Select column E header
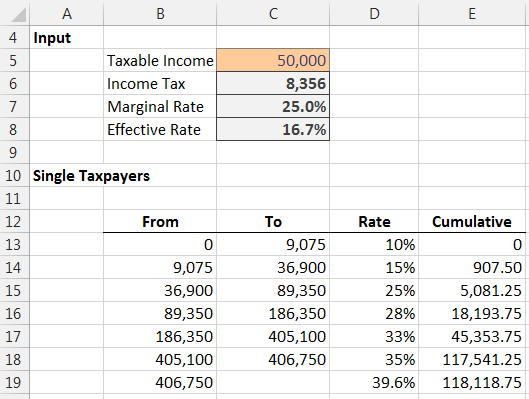 pyautogui.click(x=472, y=13)
